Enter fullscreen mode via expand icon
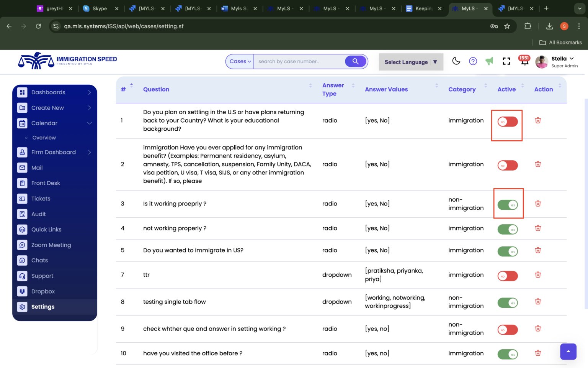The height and width of the screenshot is (368, 588). click(506, 61)
